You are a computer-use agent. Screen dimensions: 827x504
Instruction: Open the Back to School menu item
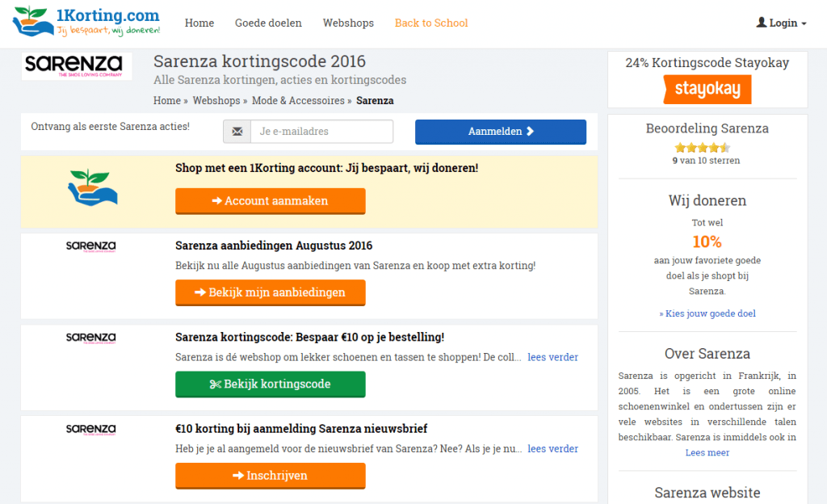pyautogui.click(x=431, y=23)
